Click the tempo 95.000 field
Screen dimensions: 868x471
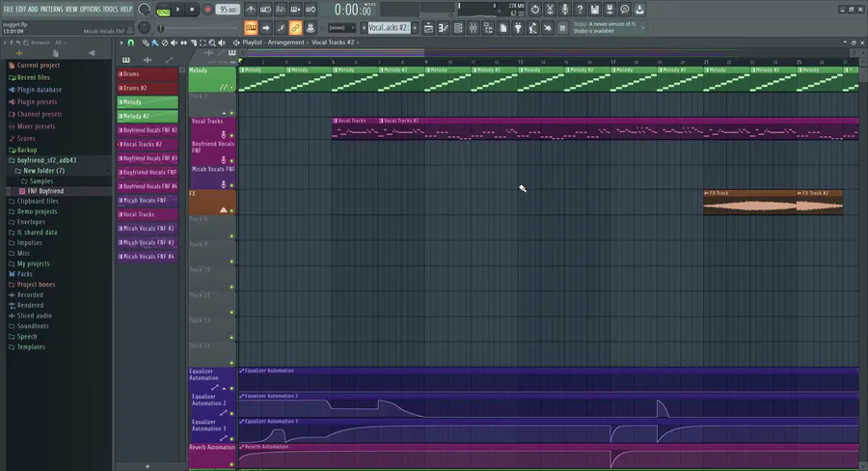click(228, 10)
